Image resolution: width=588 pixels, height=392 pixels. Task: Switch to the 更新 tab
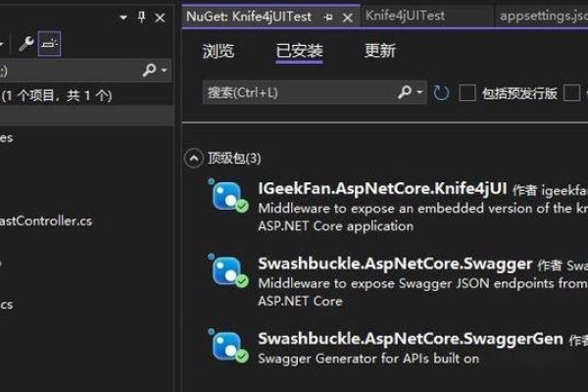click(x=380, y=51)
